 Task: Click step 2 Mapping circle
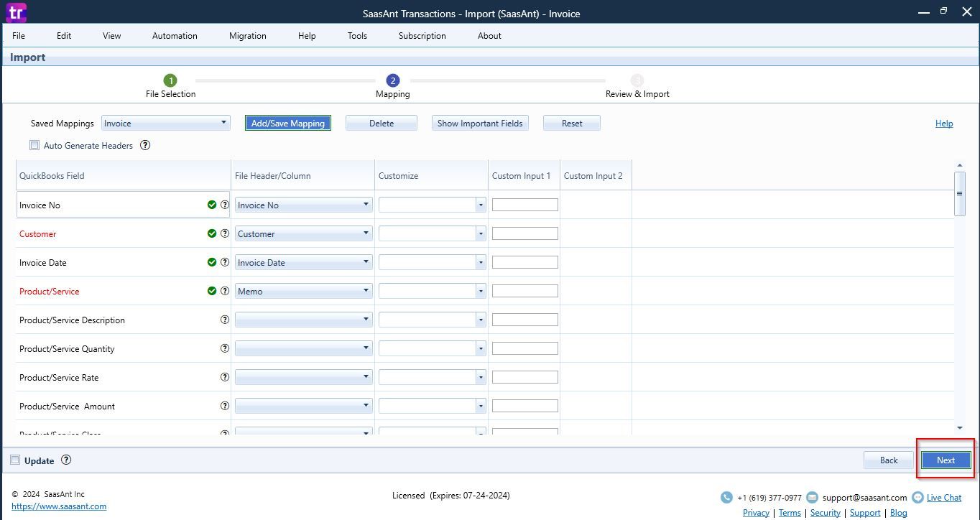coord(392,80)
